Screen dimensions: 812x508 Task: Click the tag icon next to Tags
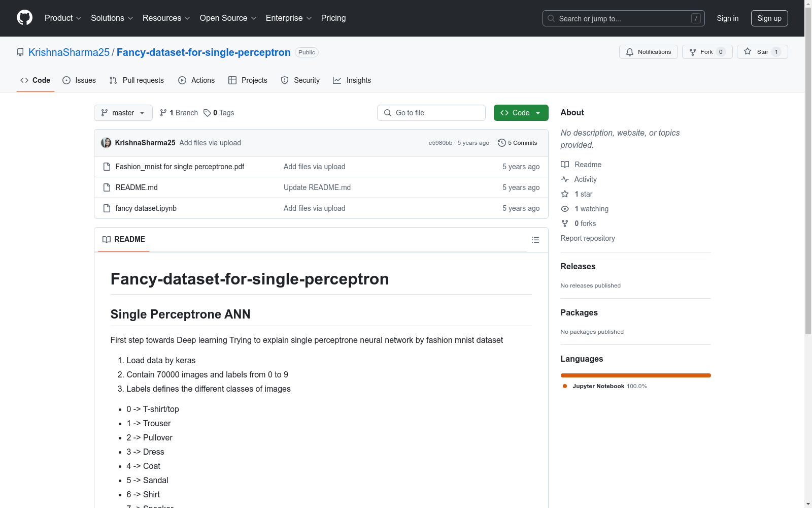(207, 113)
